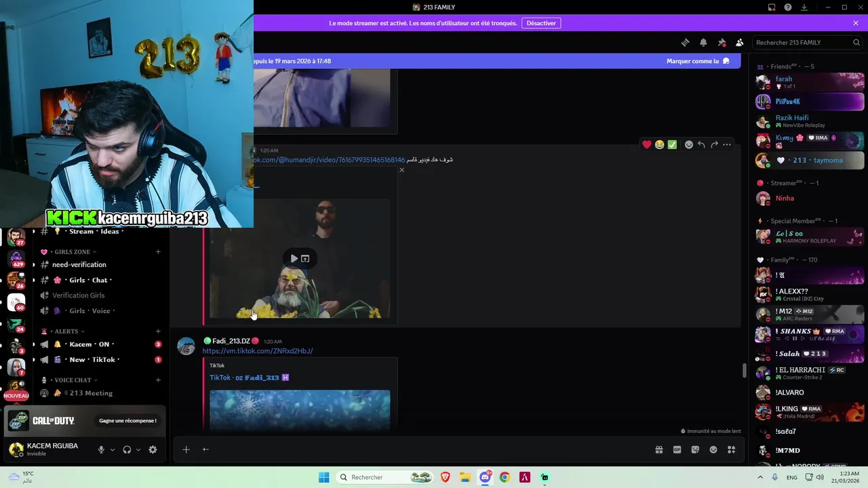
Task: Open the message more options ellipsis
Action: coord(727,144)
